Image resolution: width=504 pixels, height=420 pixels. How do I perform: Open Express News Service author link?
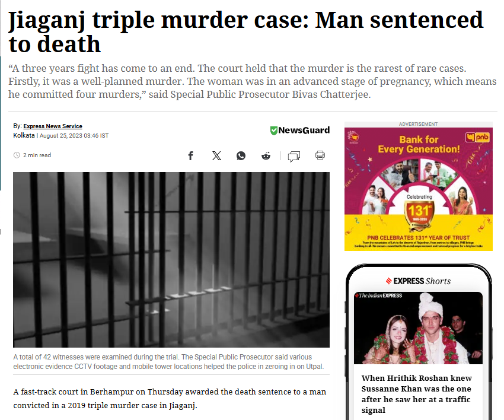tap(53, 126)
